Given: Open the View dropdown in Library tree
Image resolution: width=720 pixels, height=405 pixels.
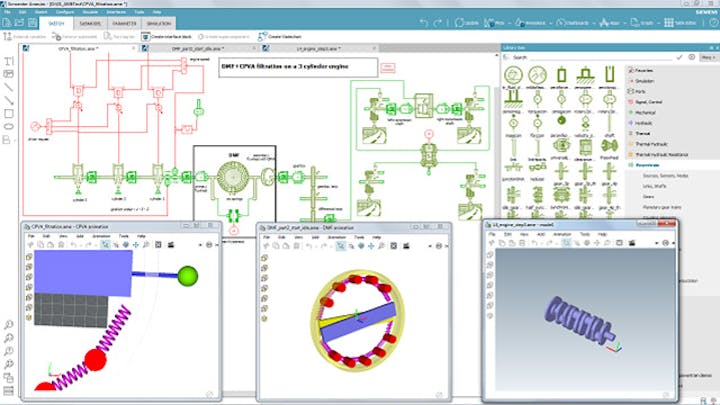Looking at the screenshot, I should click(x=708, y=57).
